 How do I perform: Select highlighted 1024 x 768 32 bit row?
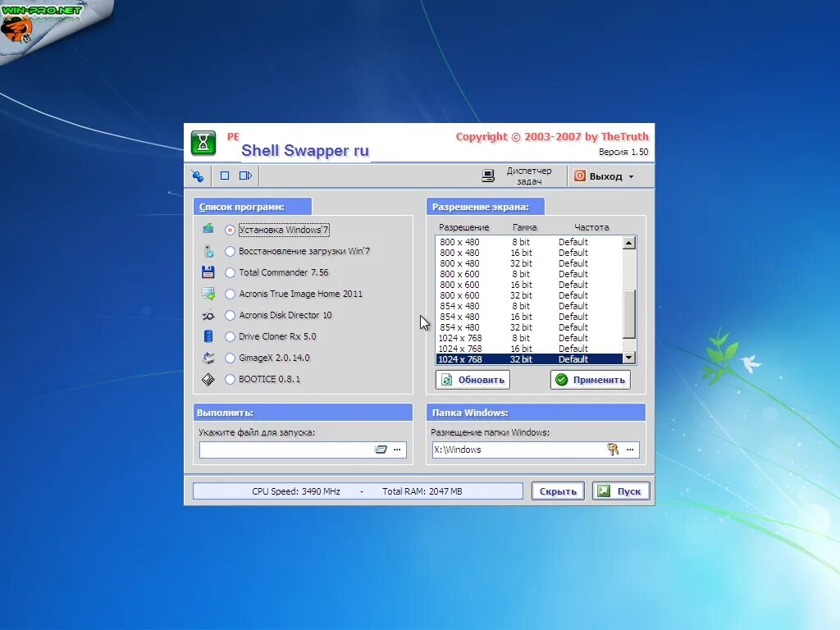tap(529, 359)
